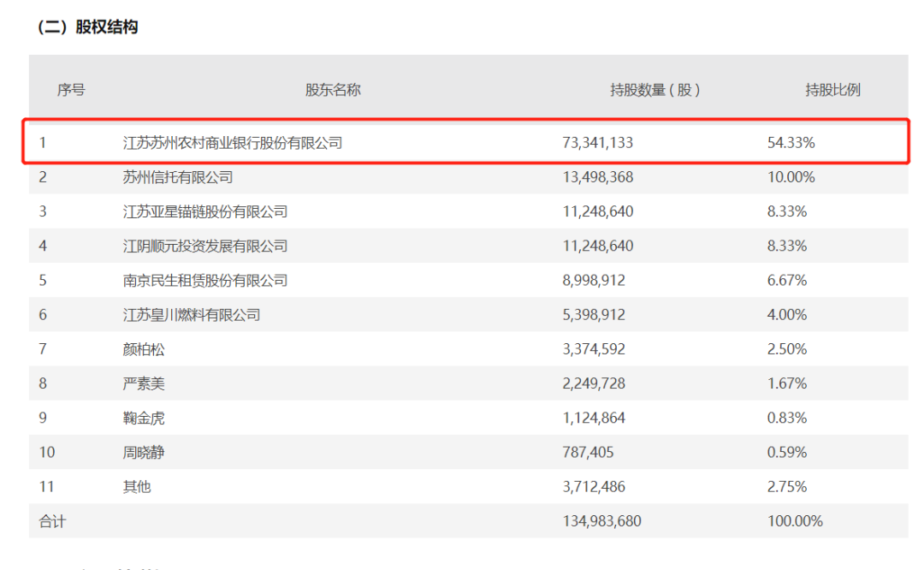The image size is (924, 570).
Task: Select the 持股数量（股） column header
Action: pyautogui.click(x=655, y=90)
